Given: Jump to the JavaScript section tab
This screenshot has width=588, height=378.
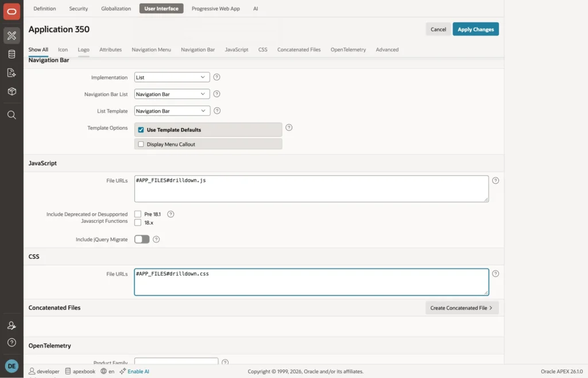Looking at the screenshot, I should click(236, 49).
